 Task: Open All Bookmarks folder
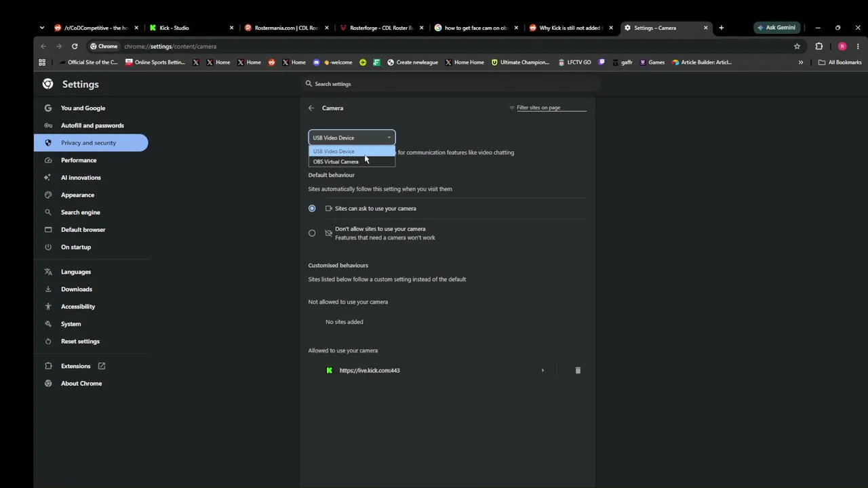click(x=840, y=62)
